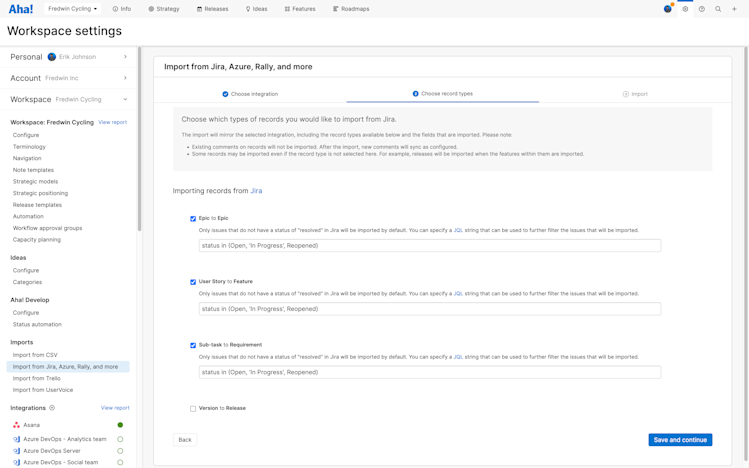Focus User Story JQL filter input

tap(430, 309)
